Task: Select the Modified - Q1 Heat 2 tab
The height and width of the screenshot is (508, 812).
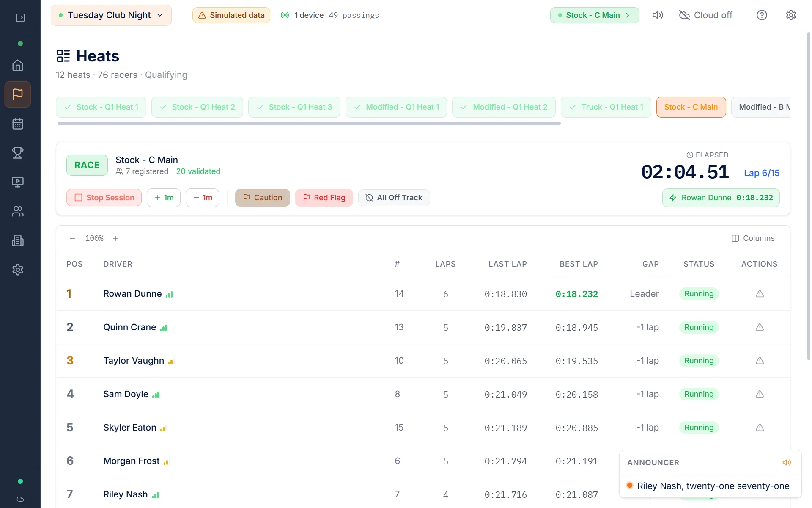Action: pos(504,107)
